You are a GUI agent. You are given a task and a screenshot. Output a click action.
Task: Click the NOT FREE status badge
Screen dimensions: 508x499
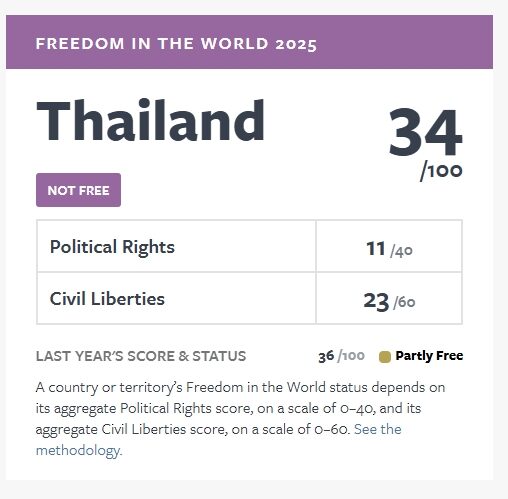coord(78,190)
